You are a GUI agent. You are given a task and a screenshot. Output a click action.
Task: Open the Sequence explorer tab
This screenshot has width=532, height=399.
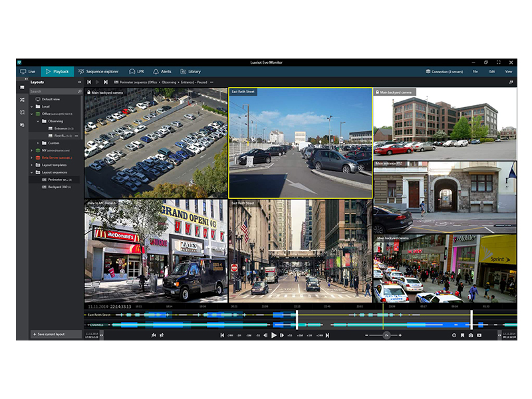point(100,71)
